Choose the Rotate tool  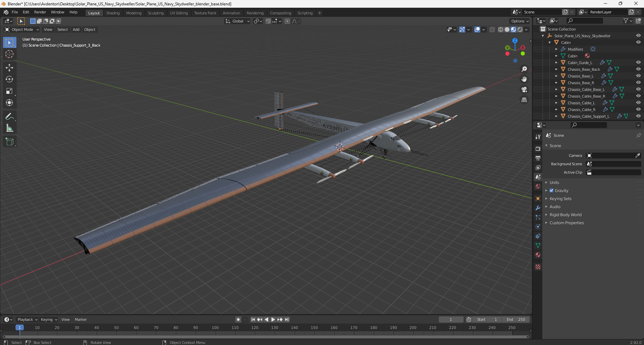pos(9,79)
